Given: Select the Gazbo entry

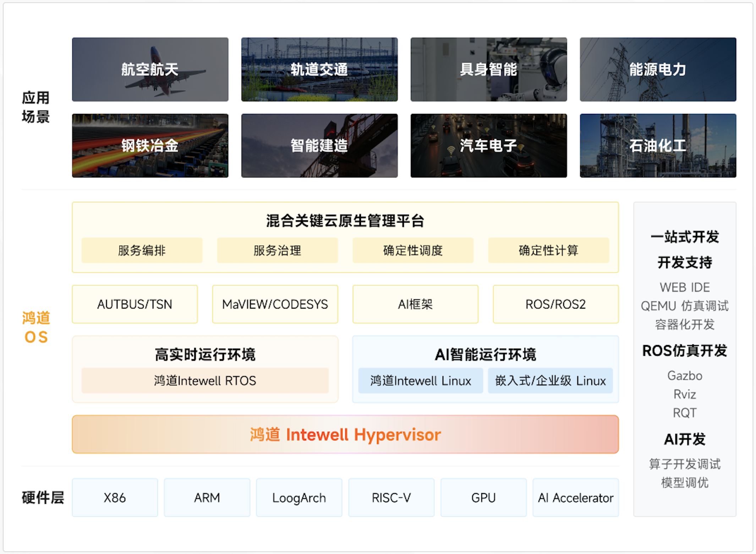Looking at the screenshot, I should click(685, 376).
